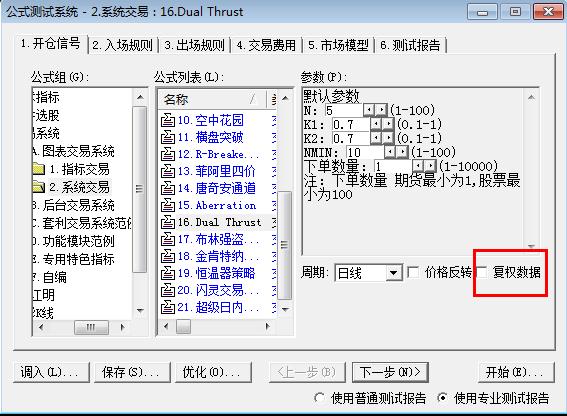Click 公式列表 scrollbar up arrow
This screenshot has height=416, width=567.
coord(285,98)
